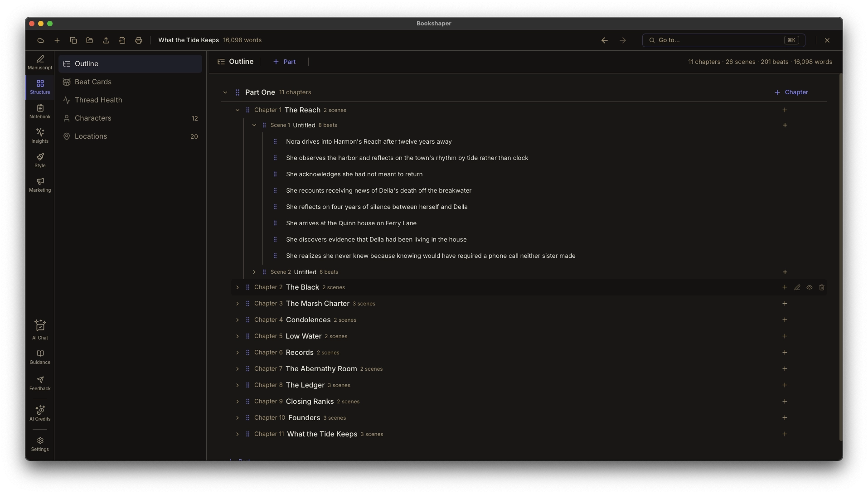Click the export upload icon in toolbar
The image size is (868, 494).
(x=106, y=40)
